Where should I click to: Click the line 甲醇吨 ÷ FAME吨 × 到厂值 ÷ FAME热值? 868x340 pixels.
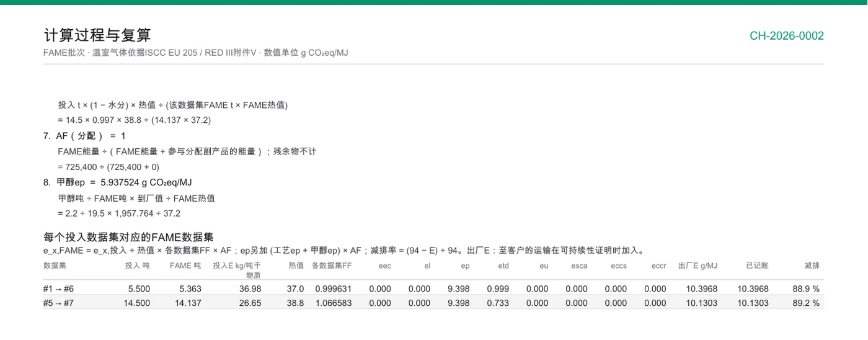coord(136,199)
